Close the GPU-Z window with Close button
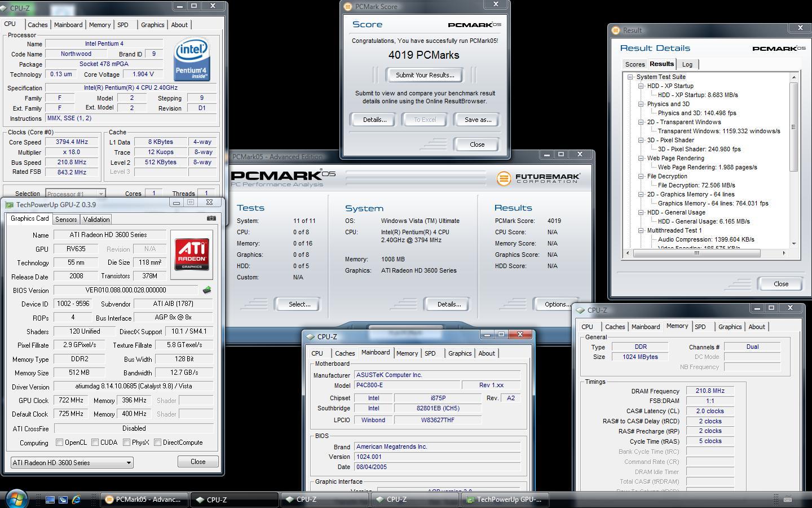The width and height of the screenshot is (812, 508). point(198,462)
